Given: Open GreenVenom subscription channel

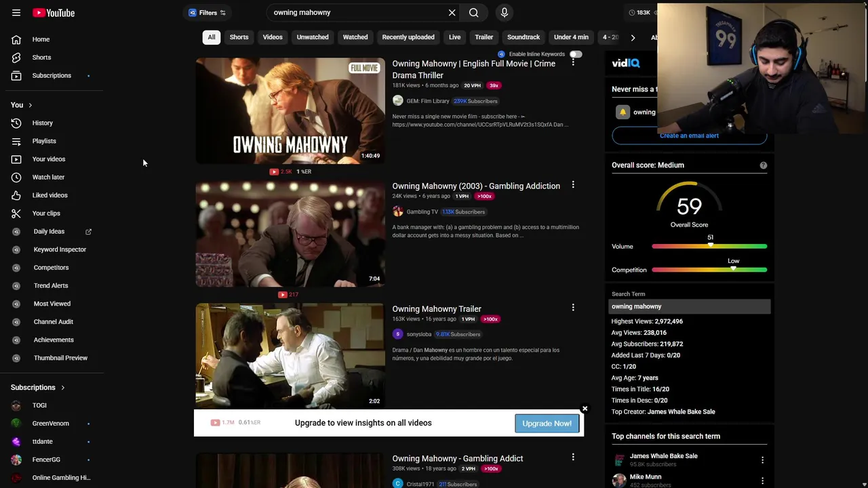Looking at the screenshot, I should click(52, 424).
